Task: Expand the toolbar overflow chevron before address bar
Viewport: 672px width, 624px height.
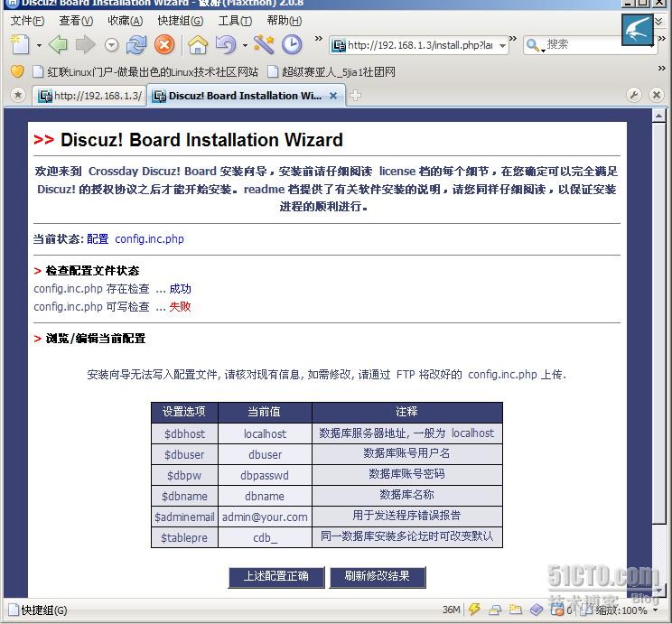Action: (319, 39)
